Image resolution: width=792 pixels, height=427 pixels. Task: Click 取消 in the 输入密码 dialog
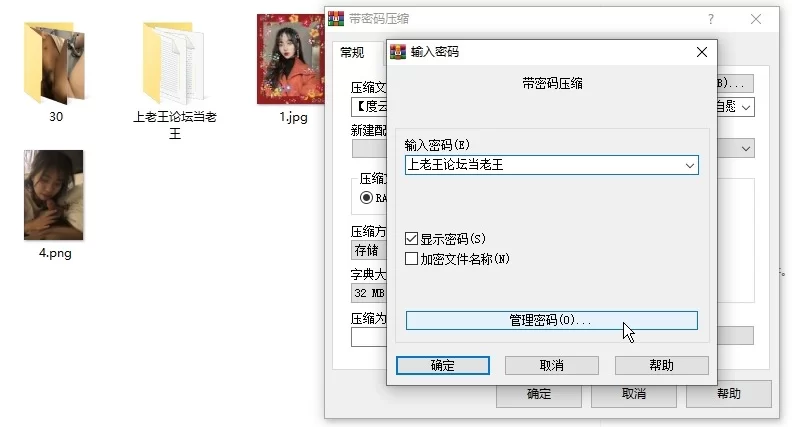(551, 365)
